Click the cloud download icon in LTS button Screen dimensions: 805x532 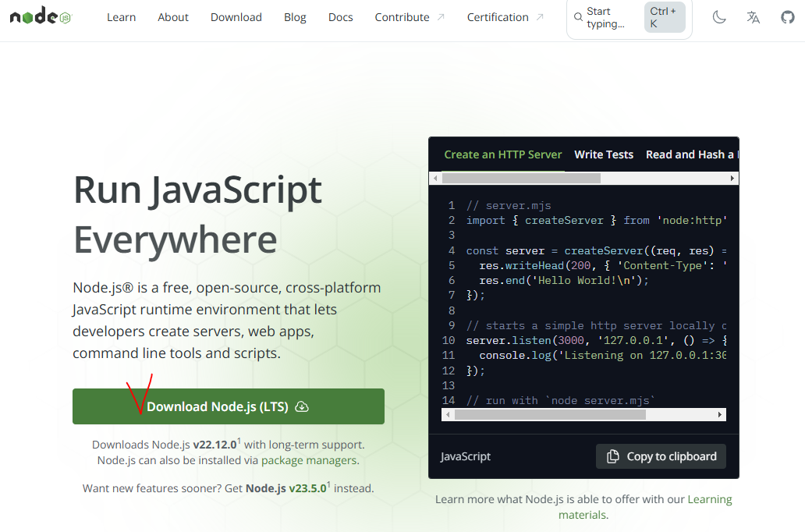click(303, 406)
